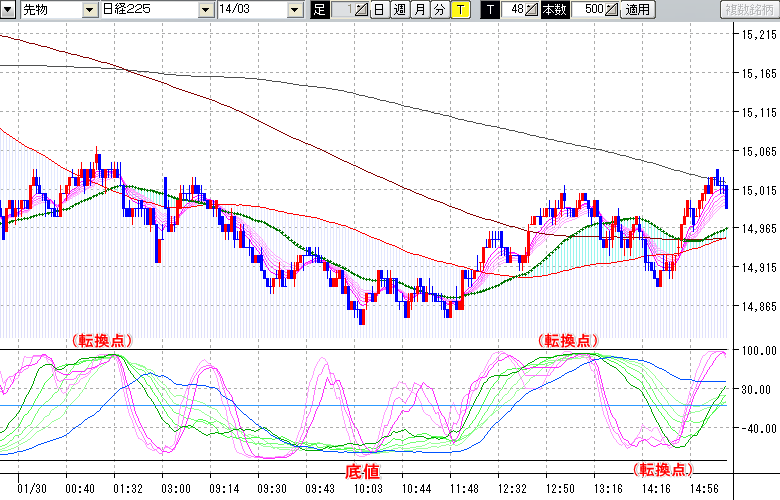Switch to the weekly 週 chart
Viewport: 780px width, 500px height.
[x=399, y=10]
